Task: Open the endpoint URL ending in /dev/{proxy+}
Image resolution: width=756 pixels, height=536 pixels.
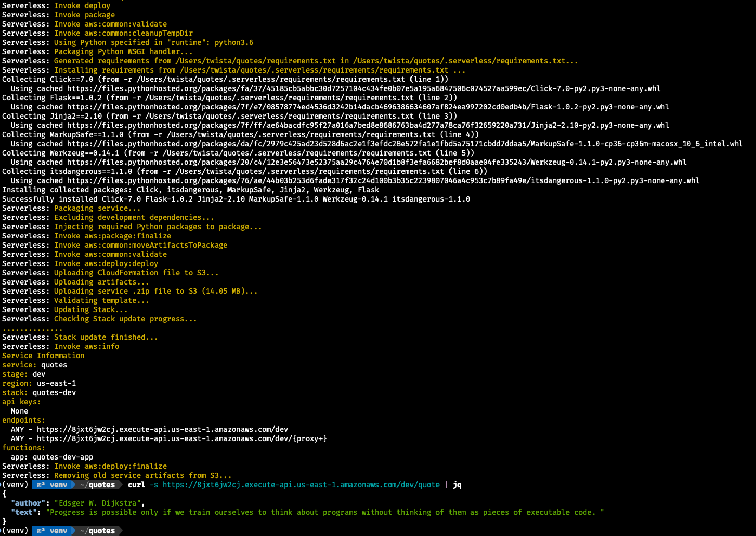Action: click(x=181, y=438)
